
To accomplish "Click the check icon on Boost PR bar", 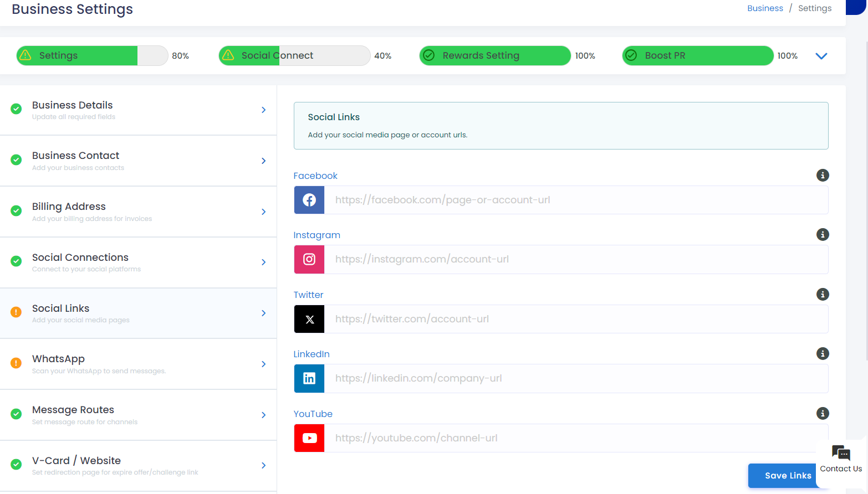I will [631, 55].
